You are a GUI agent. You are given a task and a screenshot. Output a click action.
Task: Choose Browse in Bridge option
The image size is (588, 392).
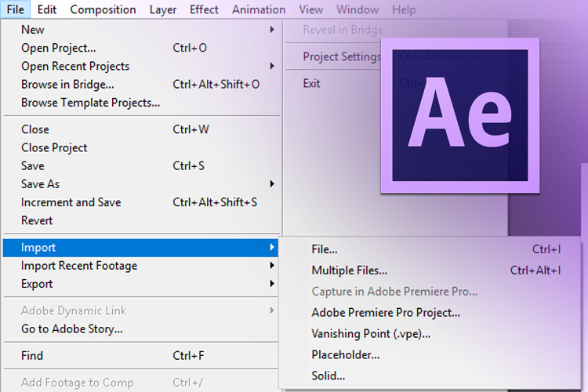(67, 84)
